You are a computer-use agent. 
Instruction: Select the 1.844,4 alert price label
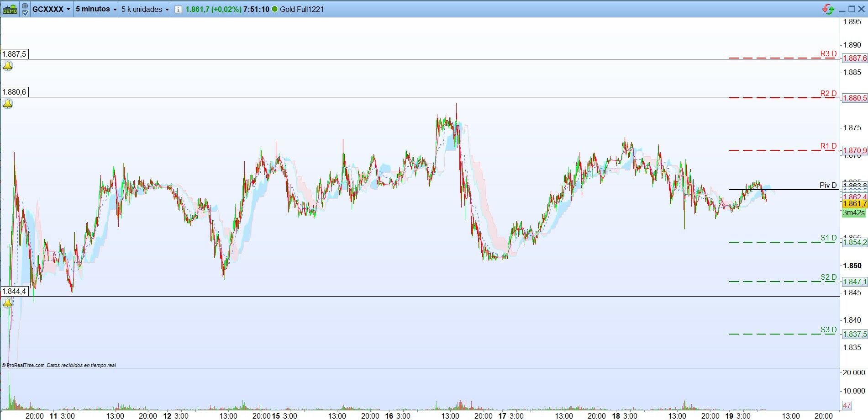pyautogui.click(x=14, y=291)
